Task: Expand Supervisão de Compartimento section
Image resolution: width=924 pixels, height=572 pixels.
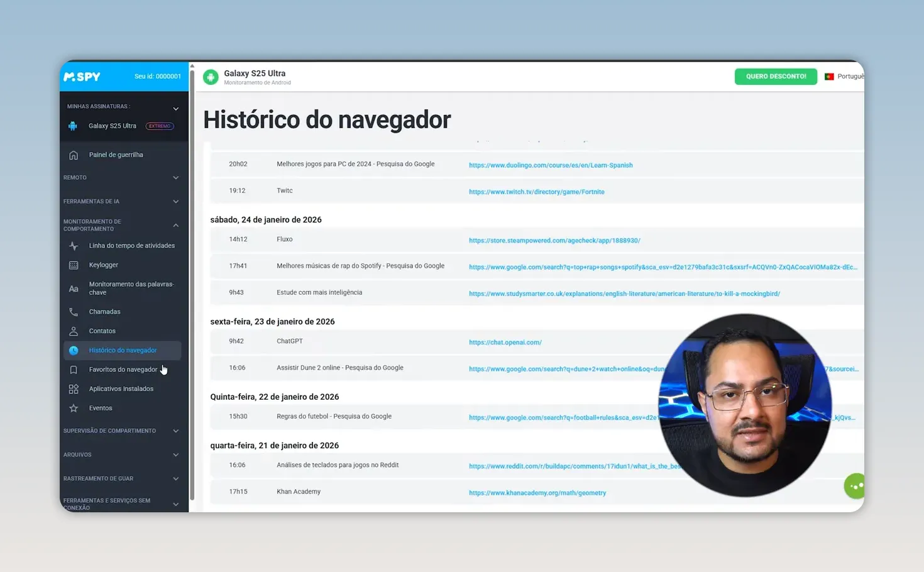Action: click(176, 431)
